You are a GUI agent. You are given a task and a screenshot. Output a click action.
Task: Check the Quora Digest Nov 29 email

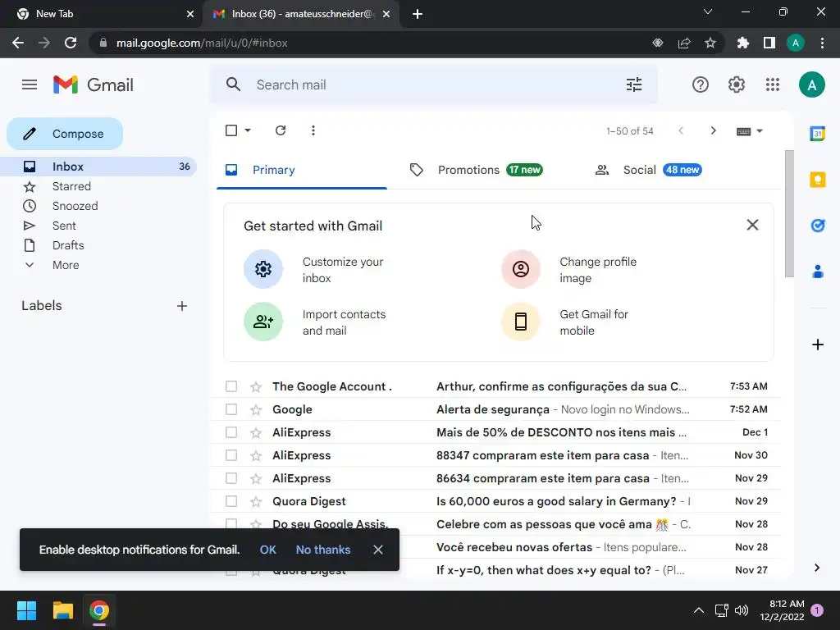[x=231, y=501]
